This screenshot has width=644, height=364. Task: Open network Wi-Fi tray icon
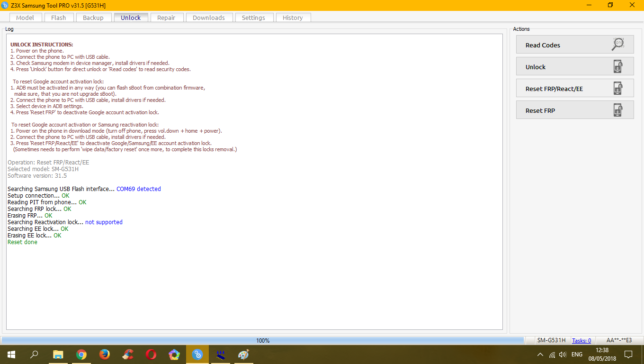point(552,355)
